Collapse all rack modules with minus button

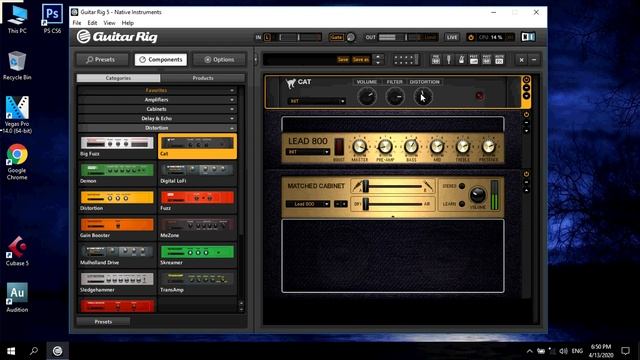534,60
